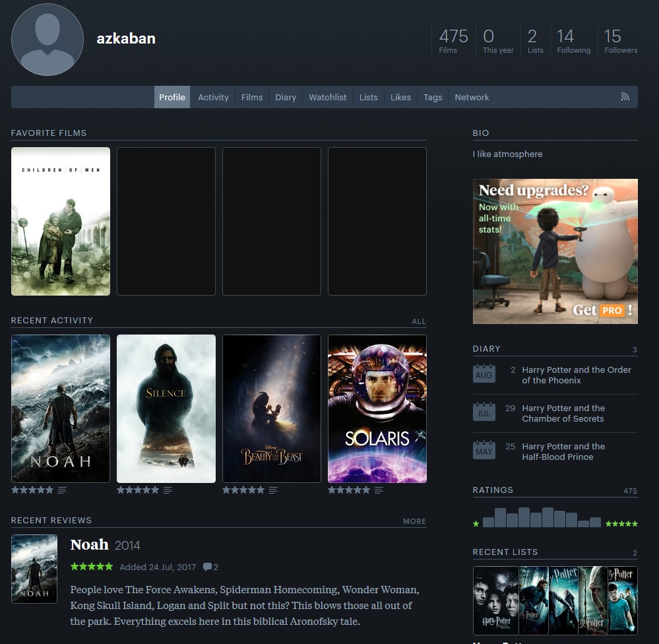Screen dimensions: 659x644
Task: Open the Diary tab
Action: click(286, 97)
